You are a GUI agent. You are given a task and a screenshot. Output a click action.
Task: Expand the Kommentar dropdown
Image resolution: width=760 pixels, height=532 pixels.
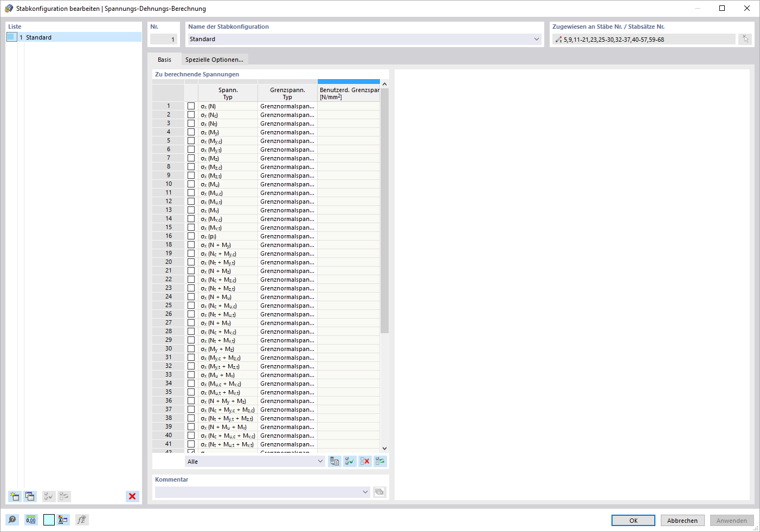point(365,492)
